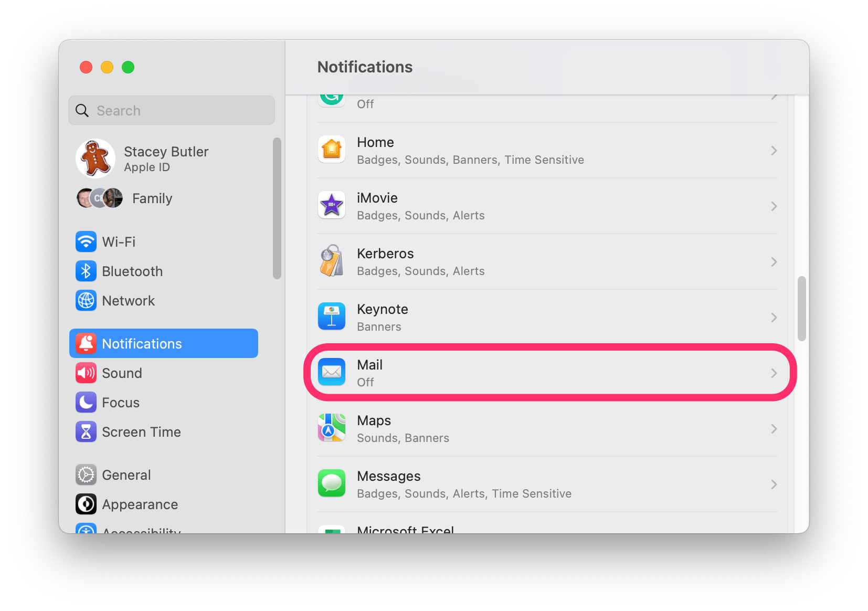868x611 pixels.
Task: Click the Focus moon icon
Action: 86,402
